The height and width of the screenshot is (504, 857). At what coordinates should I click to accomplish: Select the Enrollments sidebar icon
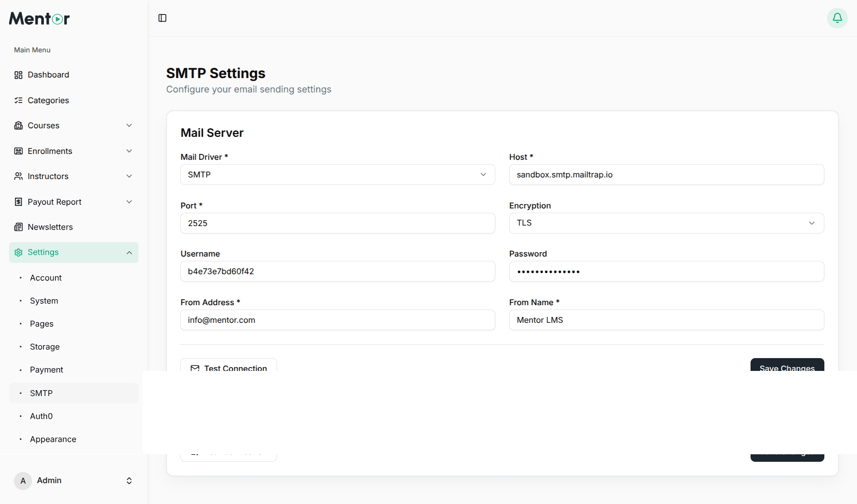point(18,151)
